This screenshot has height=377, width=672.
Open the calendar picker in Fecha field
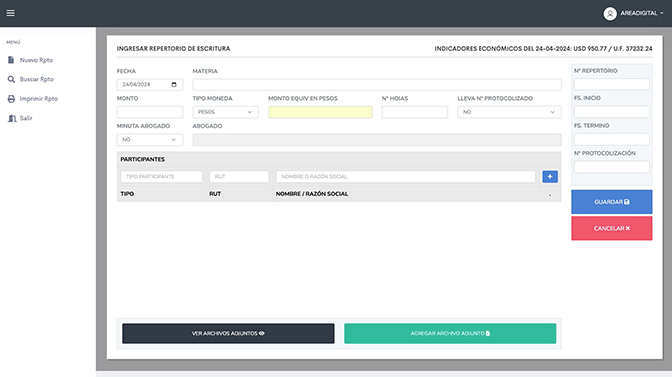(x=174, y=84)
